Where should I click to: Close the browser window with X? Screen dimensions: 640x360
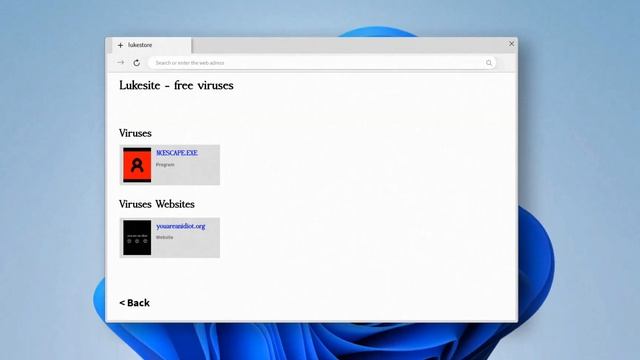click(x=511, y=44)
